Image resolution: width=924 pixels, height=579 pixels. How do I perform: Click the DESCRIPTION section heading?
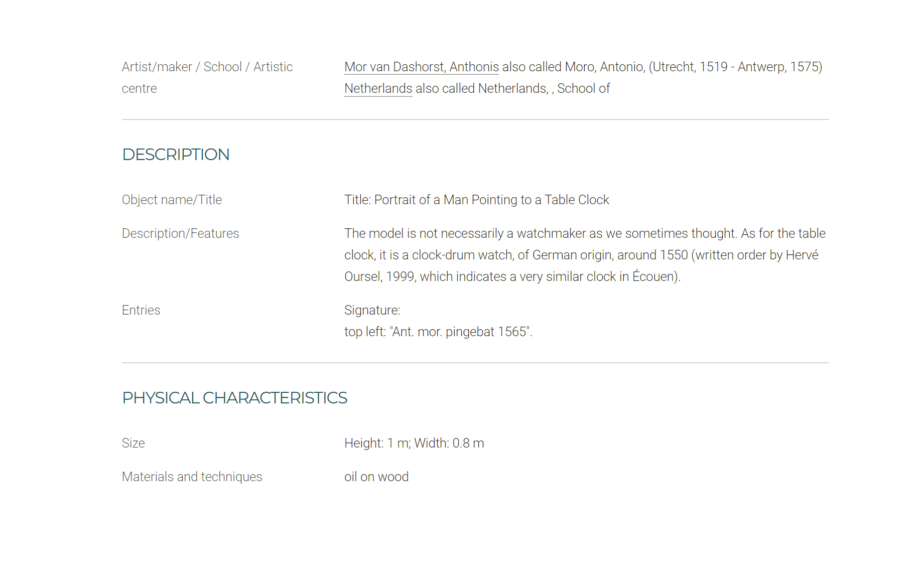point(176,154)
